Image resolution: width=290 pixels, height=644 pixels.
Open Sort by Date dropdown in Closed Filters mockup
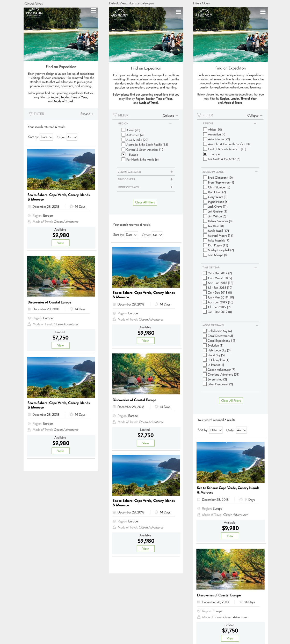[x=46, y=137]
